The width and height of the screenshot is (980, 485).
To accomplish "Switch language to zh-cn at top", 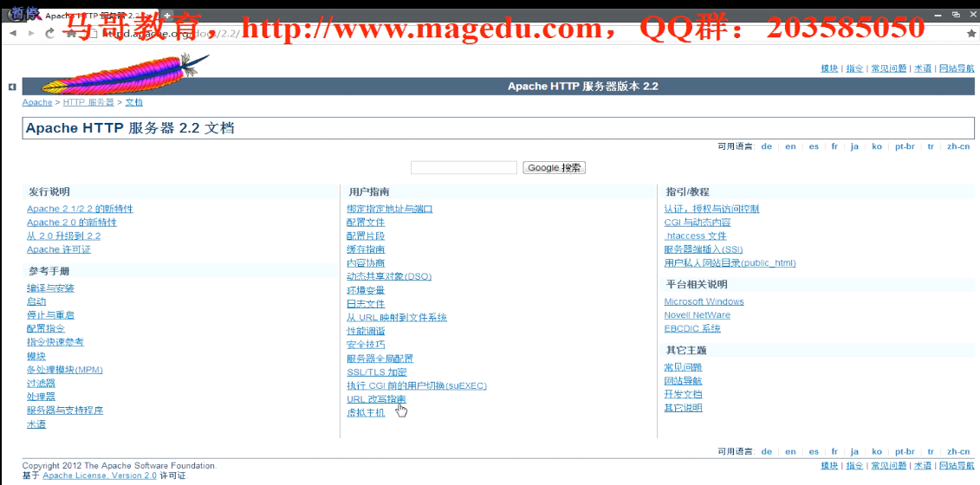I will (958, 146).
